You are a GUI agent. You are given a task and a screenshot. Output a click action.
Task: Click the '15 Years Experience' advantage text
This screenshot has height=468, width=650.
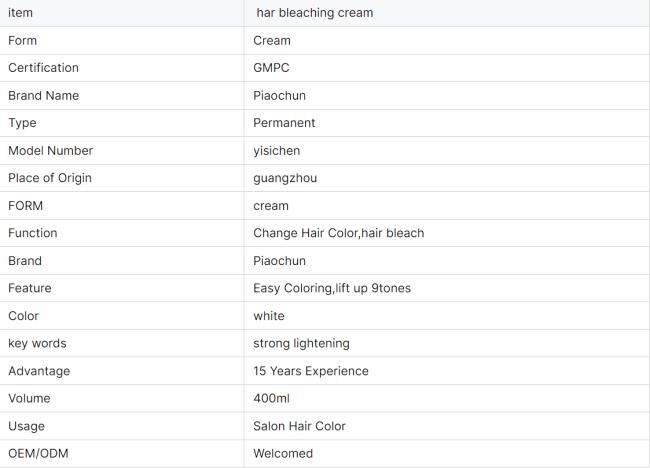(x=311, y=371)
